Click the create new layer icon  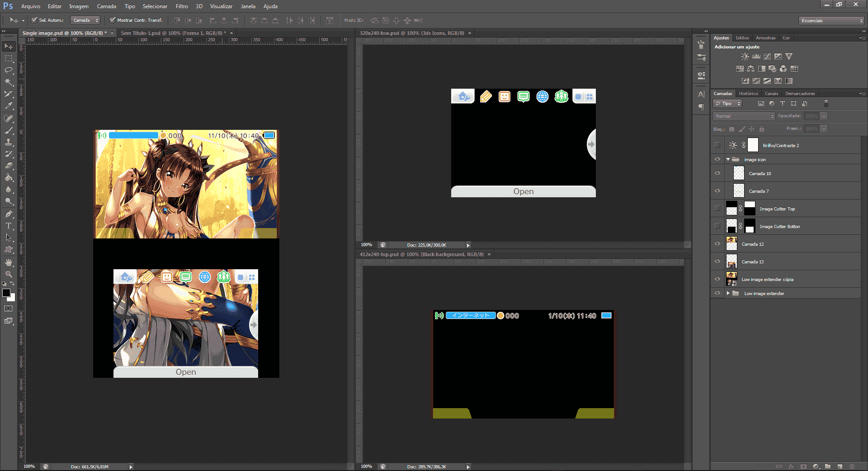click(x=840, y=466)
